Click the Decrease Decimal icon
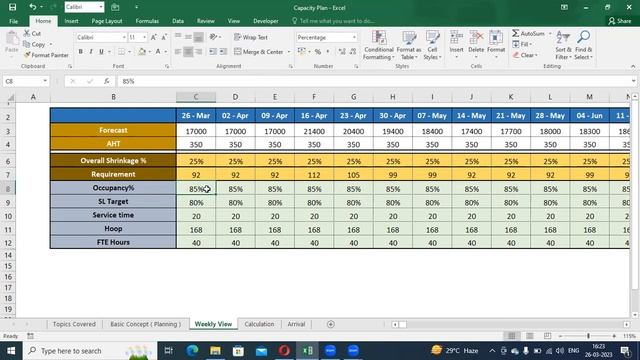The width and height of the screenshot is (640, 360). [x=353, y=52]
